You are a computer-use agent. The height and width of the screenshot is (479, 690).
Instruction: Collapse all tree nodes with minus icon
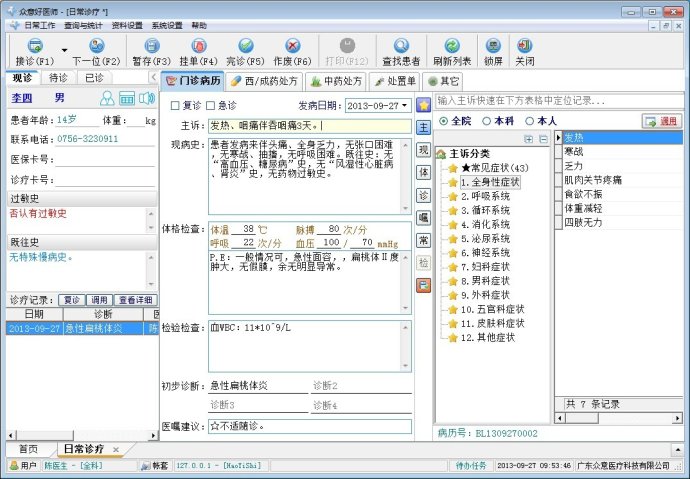coord(543,139)
